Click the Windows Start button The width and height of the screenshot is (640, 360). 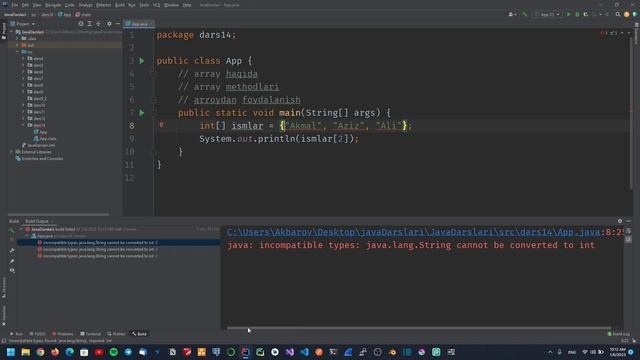[11, 352]
